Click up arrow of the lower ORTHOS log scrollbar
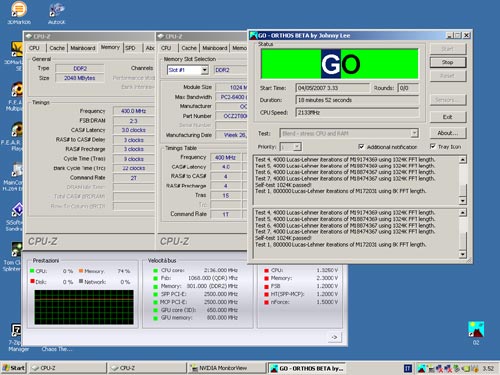500x375 pixels. click(x=463, y=213)
